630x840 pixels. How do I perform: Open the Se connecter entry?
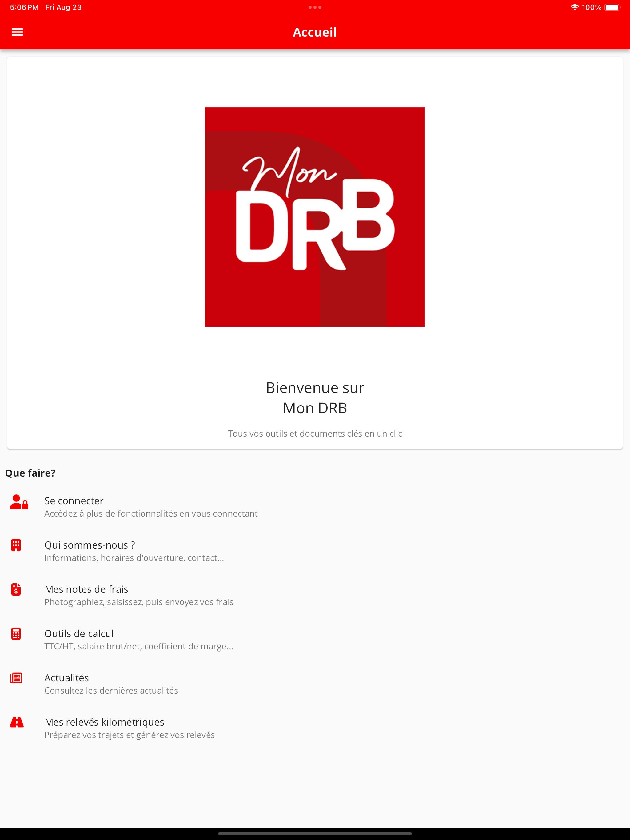pos(315,507)
